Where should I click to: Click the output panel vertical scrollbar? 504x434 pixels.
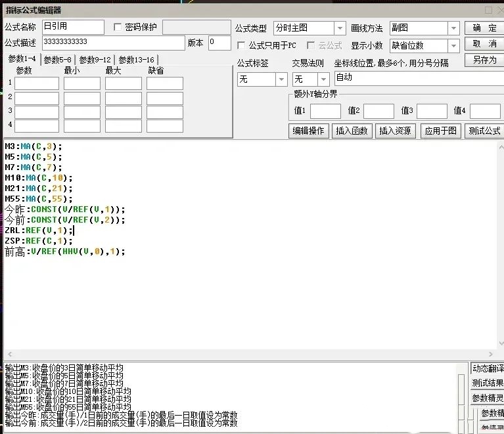click(461, 394)
